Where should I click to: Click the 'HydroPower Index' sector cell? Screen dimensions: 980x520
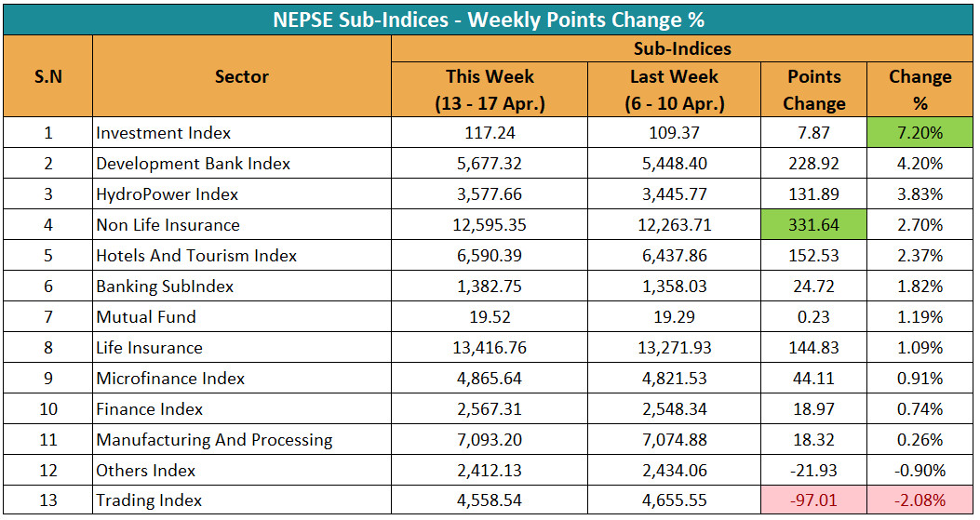[x=168, y=194]
